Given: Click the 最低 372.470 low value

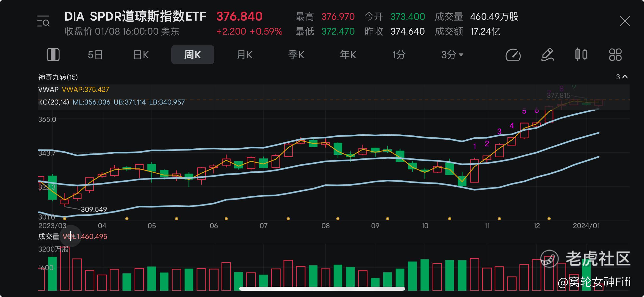Looking at the screenshot, I should (x=325, y=31).
